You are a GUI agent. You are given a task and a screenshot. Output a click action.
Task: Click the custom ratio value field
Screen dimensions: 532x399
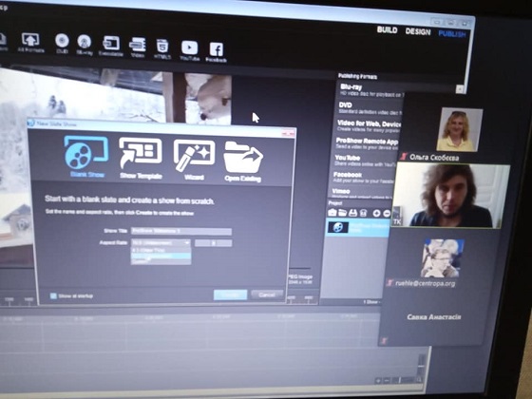[x=213, y=243]
